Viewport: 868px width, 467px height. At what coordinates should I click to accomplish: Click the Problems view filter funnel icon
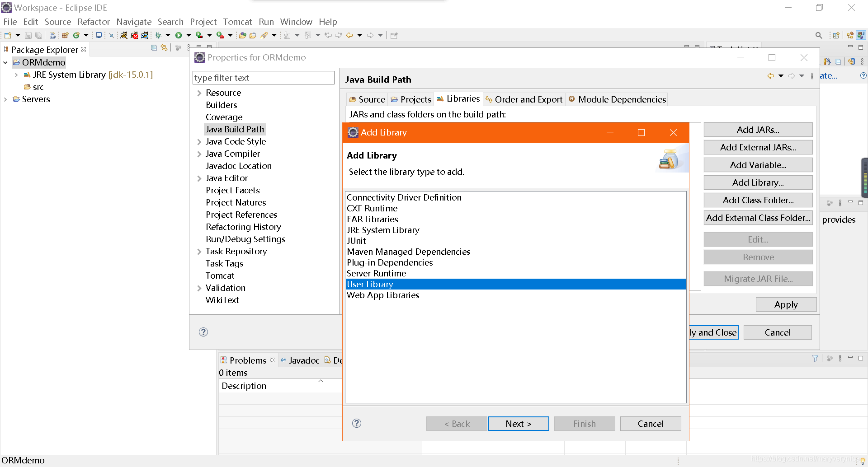pyautogui.click(x=815, y=358)
